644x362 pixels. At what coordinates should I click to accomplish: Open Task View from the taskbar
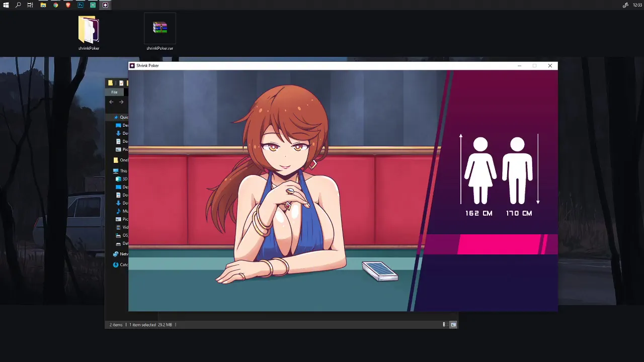pyautogui.click(x=30, y=5)
